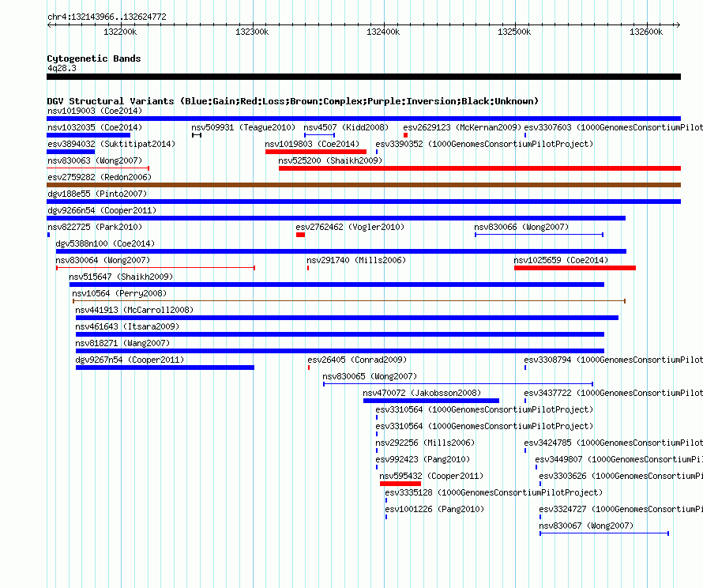Open esv3424785 variant label

pyautogui.click(x=613, y=443)
